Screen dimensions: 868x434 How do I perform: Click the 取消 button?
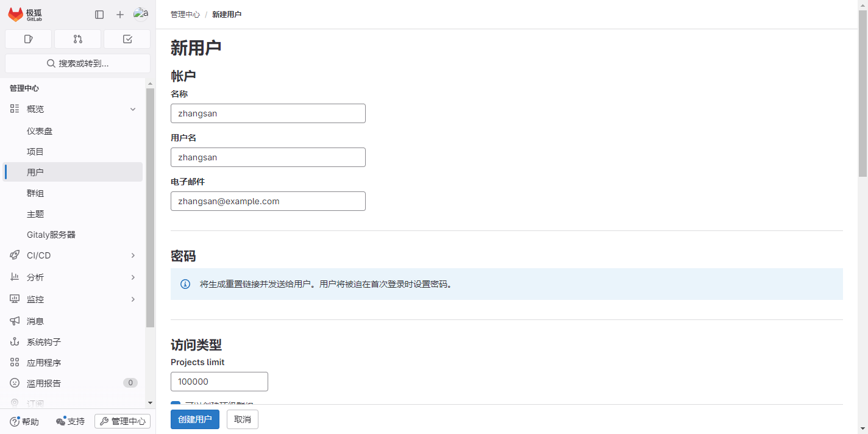(x=243, y=419)
